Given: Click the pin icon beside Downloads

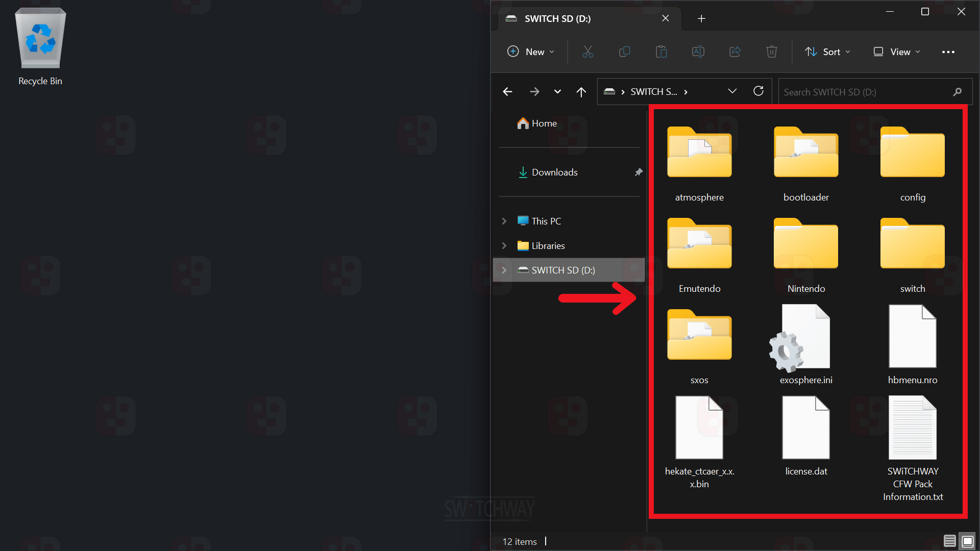Looking at the screenshot, I should (638, 172).
